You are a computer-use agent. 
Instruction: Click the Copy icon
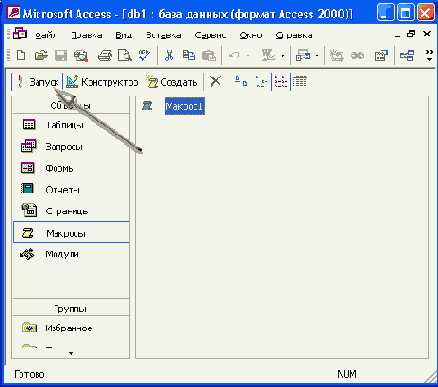(189, 55)
